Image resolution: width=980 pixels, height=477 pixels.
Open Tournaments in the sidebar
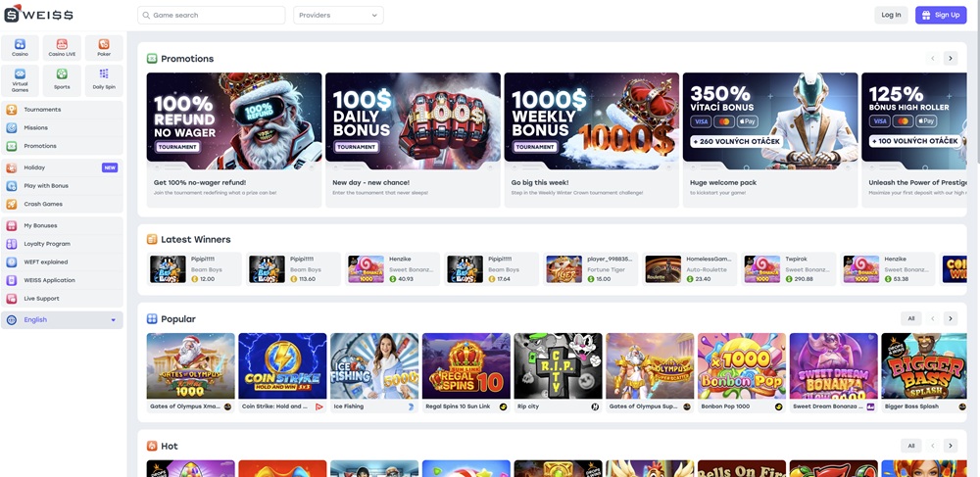click(x=42, y=110)
